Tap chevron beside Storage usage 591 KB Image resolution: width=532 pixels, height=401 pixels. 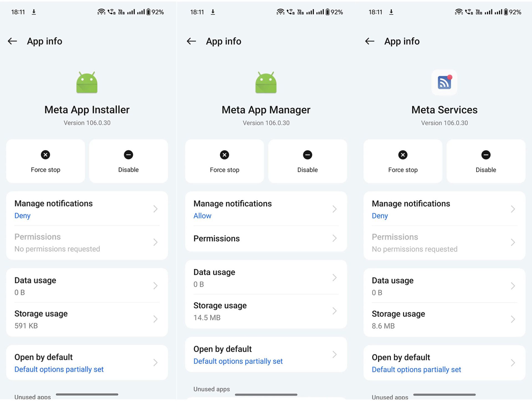click(x=155, y=319)
